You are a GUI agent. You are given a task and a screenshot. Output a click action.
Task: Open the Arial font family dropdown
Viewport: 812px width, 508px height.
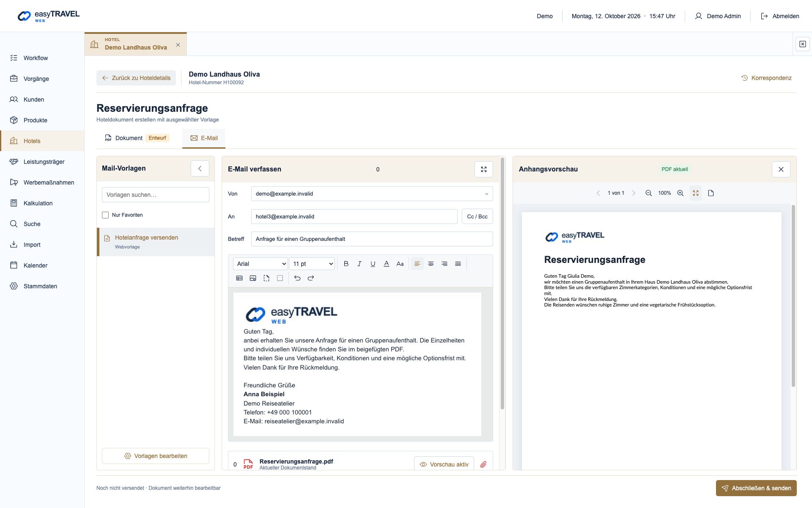[261, 264]
